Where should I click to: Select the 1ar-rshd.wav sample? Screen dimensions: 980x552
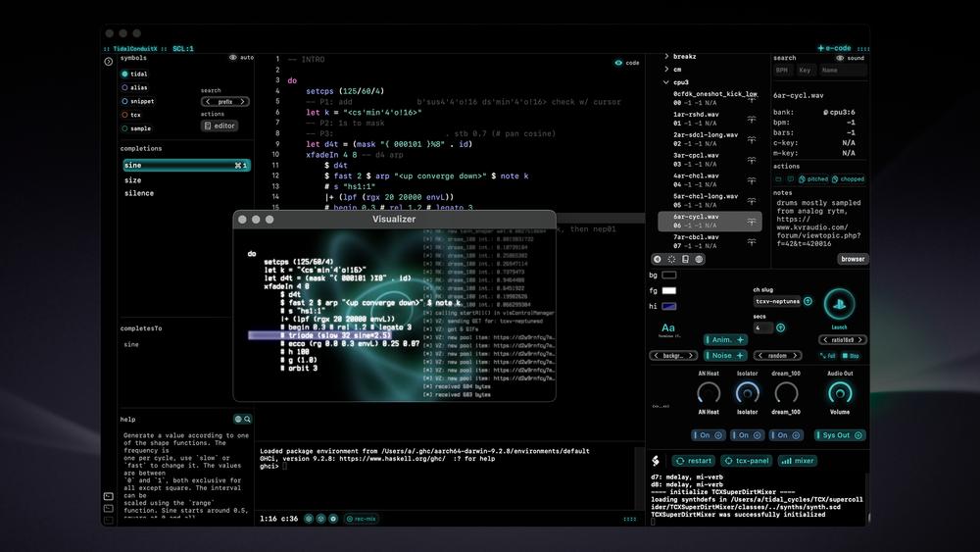click(x=709, y=119)
